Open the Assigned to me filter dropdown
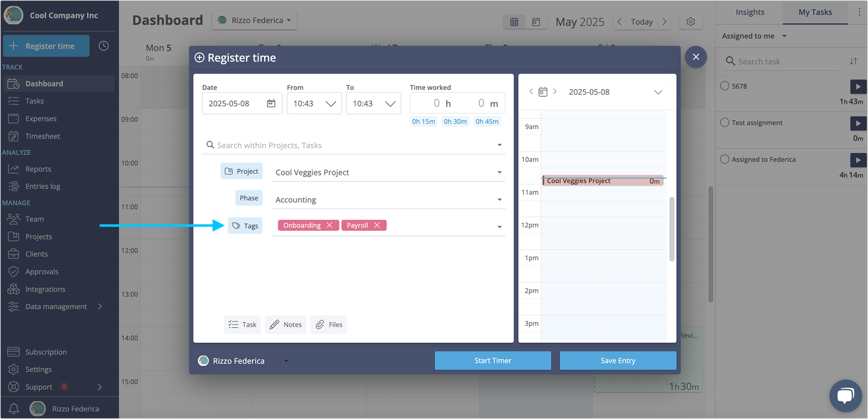The height and width of the screenshot is (419, 868). pos(754,36)
